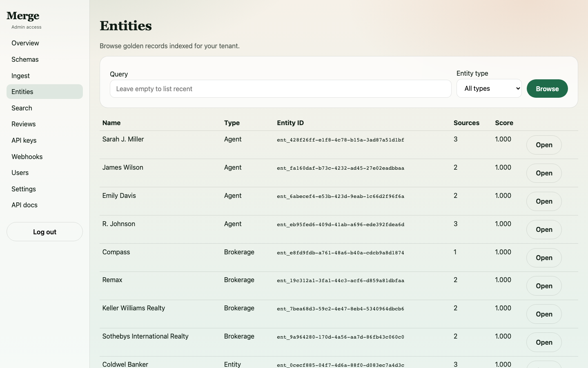Image resolution: width=588 pixels, height=368 pixels.
Task: Click Sarah J. Miller's sources count 3
Action: 455,139
